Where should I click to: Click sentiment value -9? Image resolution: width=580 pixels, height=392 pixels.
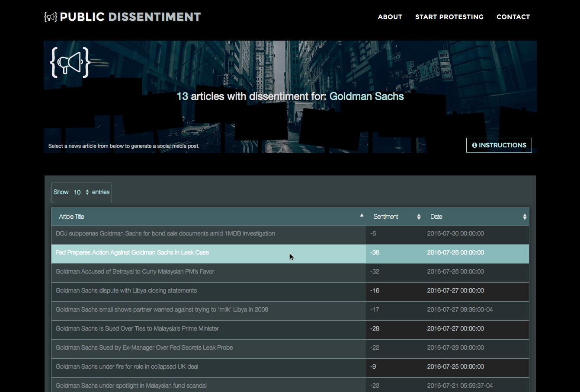click(373, 367)
